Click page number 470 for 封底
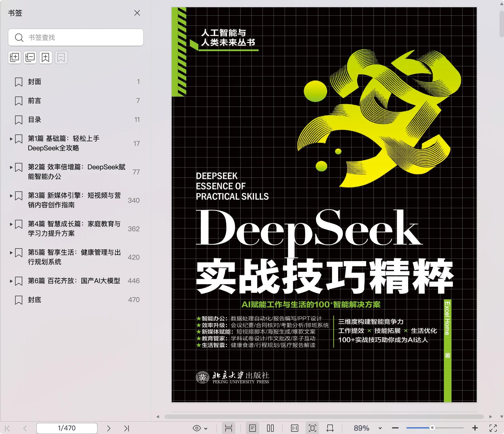 (x=134, y=300)
